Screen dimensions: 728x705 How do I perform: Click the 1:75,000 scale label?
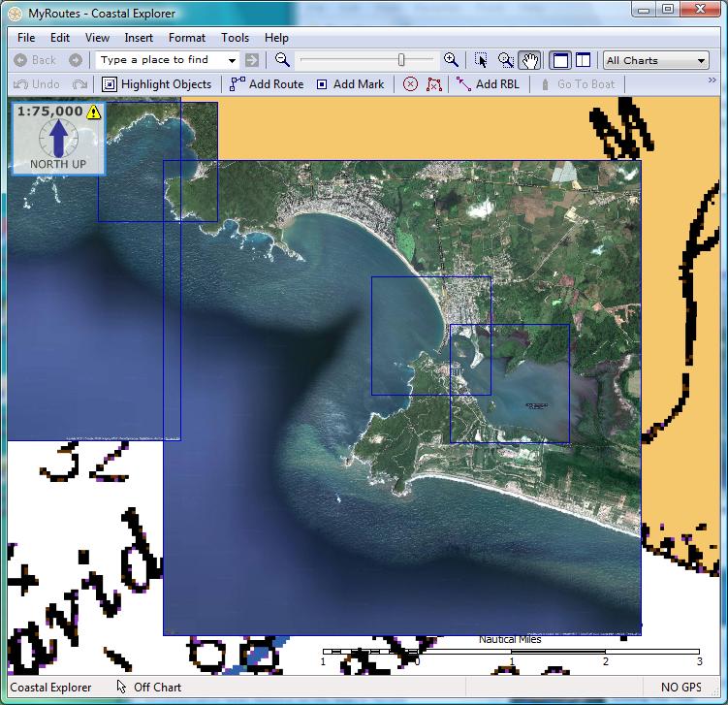point(50,111)
